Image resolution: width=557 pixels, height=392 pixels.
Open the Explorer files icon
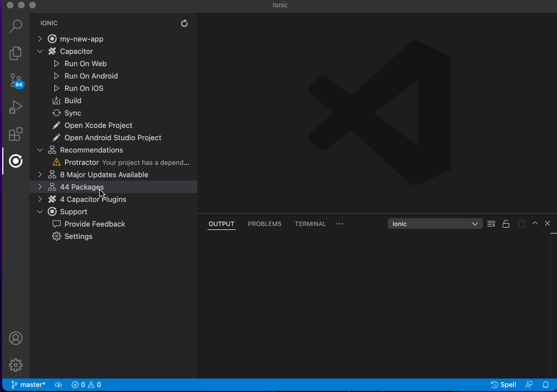[x=16, y=53]
